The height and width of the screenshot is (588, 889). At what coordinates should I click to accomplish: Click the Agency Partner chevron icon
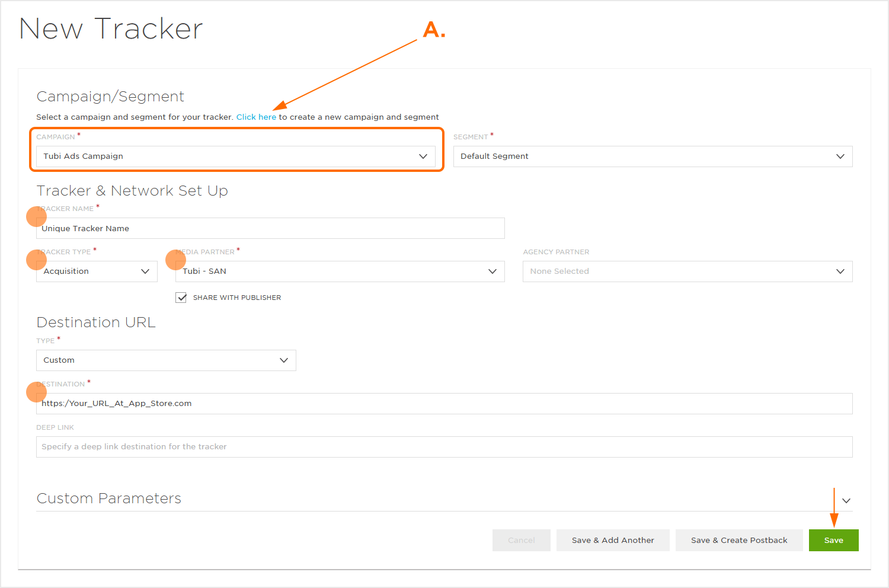click(840, 271)
